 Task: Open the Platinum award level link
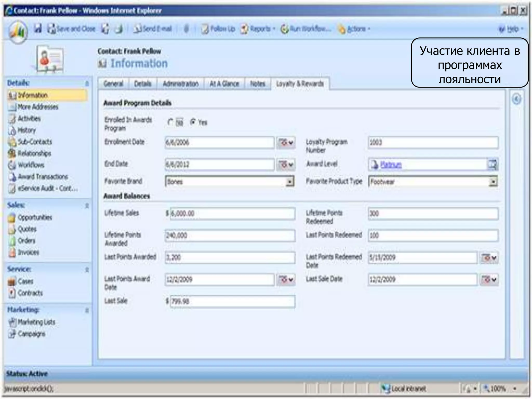click(391, 165)
